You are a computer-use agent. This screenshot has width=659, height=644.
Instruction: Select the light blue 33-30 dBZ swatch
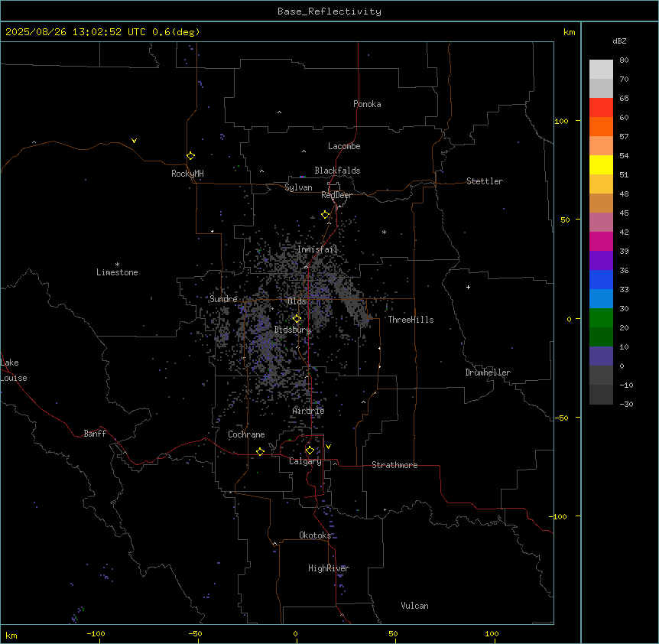[601, 299]
